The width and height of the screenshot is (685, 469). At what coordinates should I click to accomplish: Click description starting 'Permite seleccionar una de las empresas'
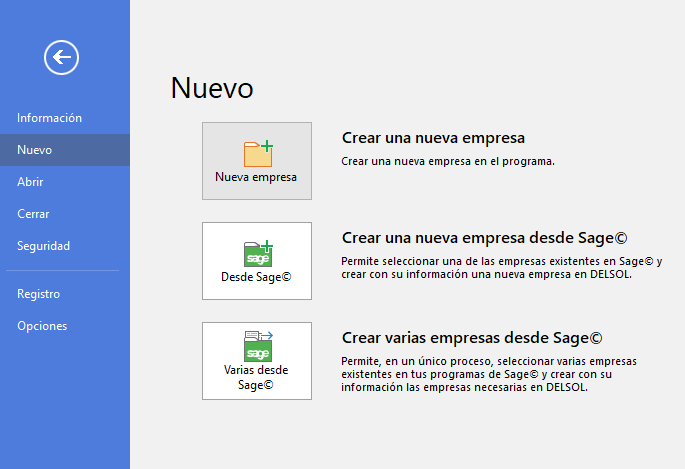coord(502,268)
